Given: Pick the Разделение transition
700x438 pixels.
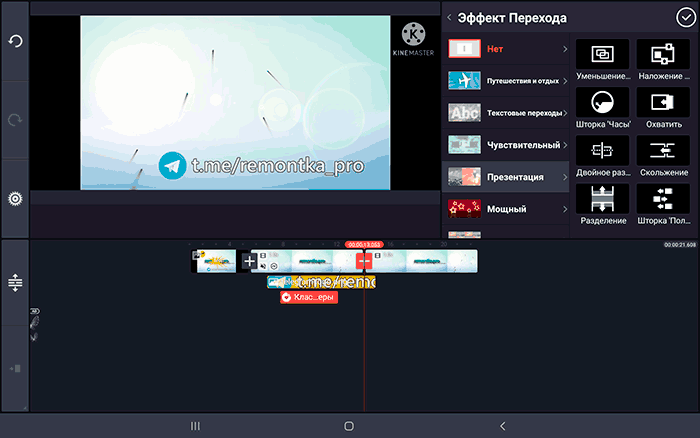Looking at the screenshot, I should tap(603, 204).
